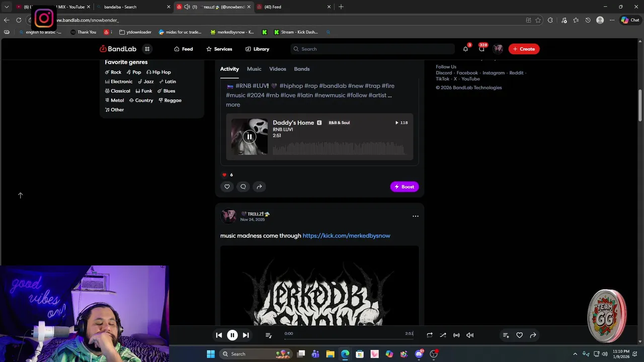Open the user profile avatar menu
This screenshot has height=362, width=644.
pos(498,49)
